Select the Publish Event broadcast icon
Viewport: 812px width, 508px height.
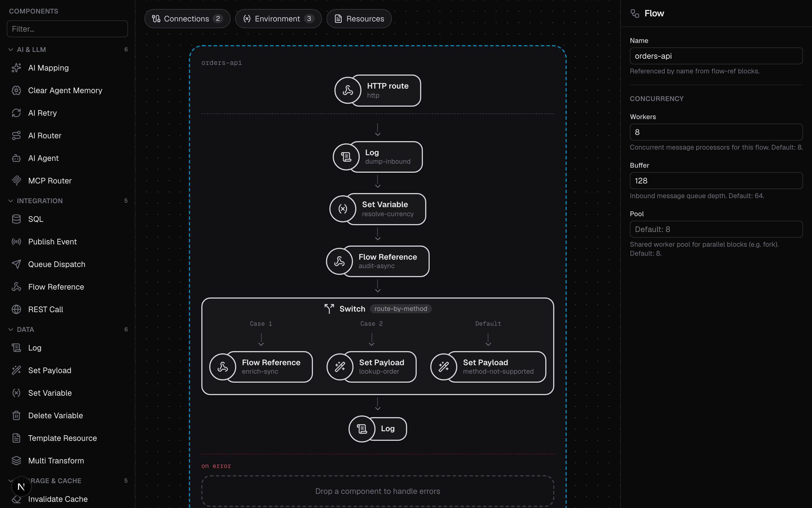[16, 242]
